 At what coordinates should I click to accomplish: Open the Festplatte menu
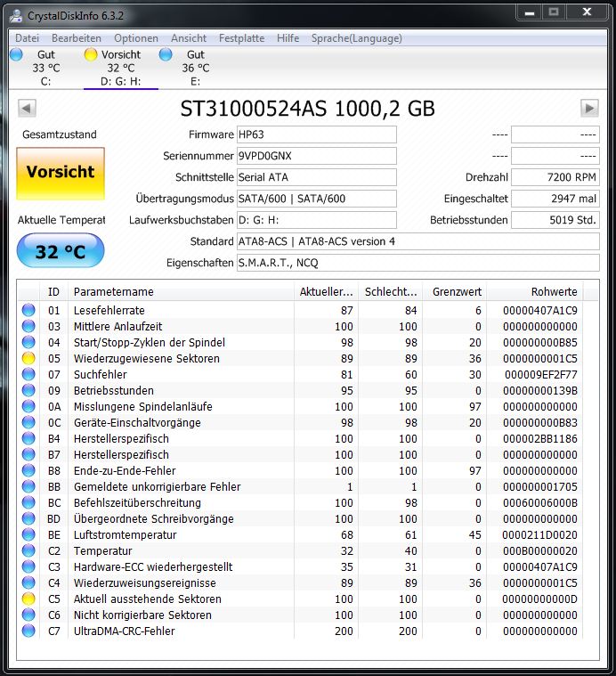point(241,38)
